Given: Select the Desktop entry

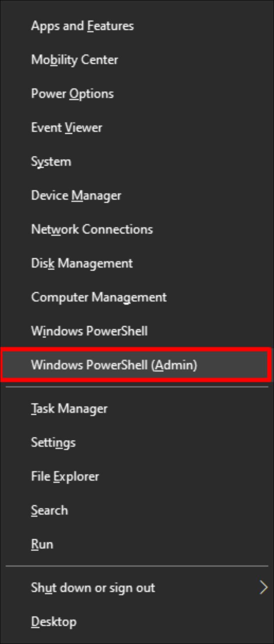Looking at the screenshot, I should [x=54, y=621].
